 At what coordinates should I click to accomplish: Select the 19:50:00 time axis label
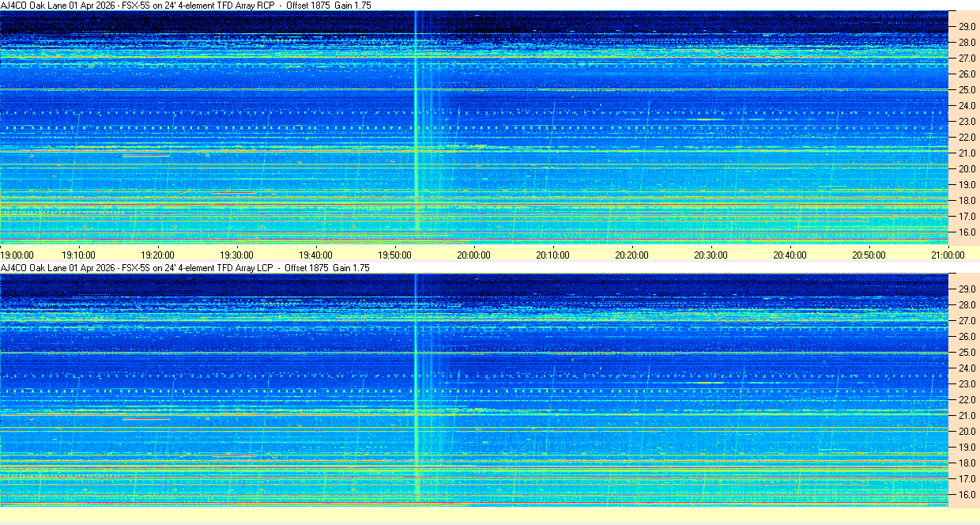394,255
